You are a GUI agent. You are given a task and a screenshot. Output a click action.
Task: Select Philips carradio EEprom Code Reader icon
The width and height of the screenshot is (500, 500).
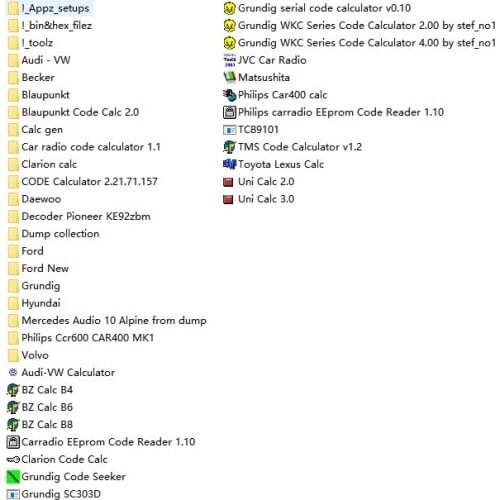point(229,112)
